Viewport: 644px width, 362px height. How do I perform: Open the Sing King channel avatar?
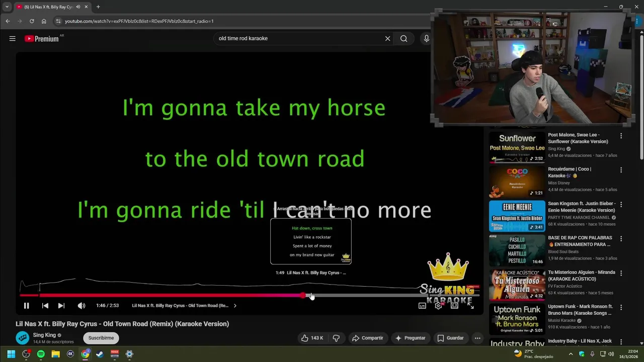pos(22,338)
